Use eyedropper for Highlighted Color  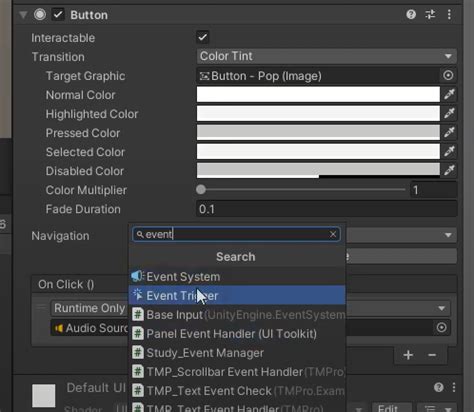point(449,114)
